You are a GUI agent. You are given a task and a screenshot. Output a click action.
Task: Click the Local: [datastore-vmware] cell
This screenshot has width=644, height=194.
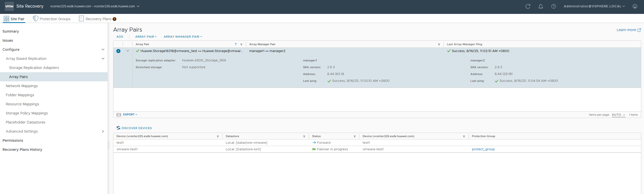pyautogui.click(x=246, y=143)
